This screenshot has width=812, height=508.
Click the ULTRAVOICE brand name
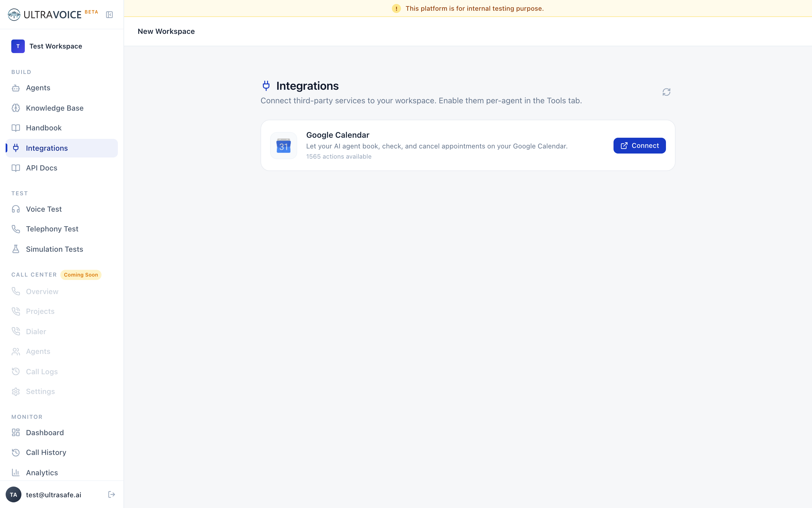click(x=53, y=15)
